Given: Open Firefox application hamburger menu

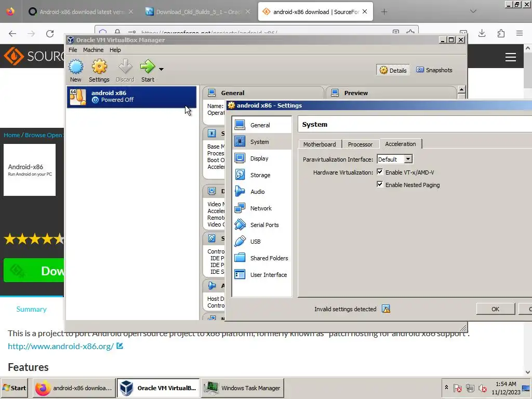Looking at the screenshot, I should pyautogui.click(x=520, y=33).
